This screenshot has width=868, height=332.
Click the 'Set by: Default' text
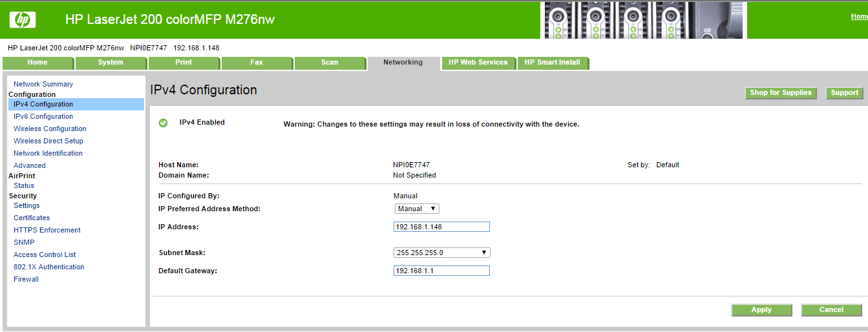pos(653,165)
